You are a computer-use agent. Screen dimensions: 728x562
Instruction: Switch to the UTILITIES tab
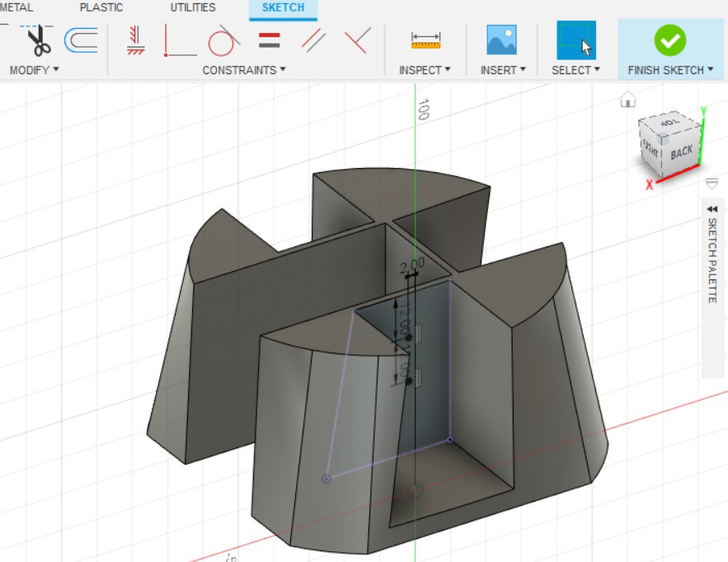coord(193,7)
